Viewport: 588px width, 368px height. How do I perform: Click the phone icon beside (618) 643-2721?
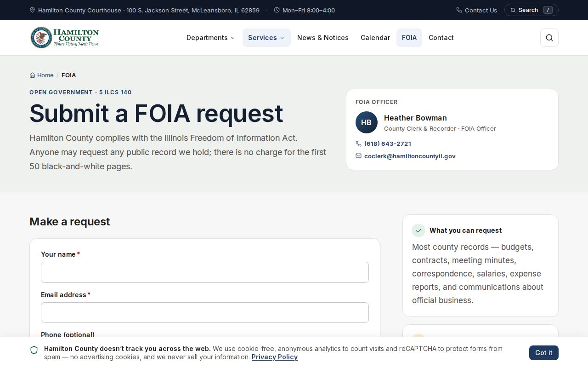point(358,144)
